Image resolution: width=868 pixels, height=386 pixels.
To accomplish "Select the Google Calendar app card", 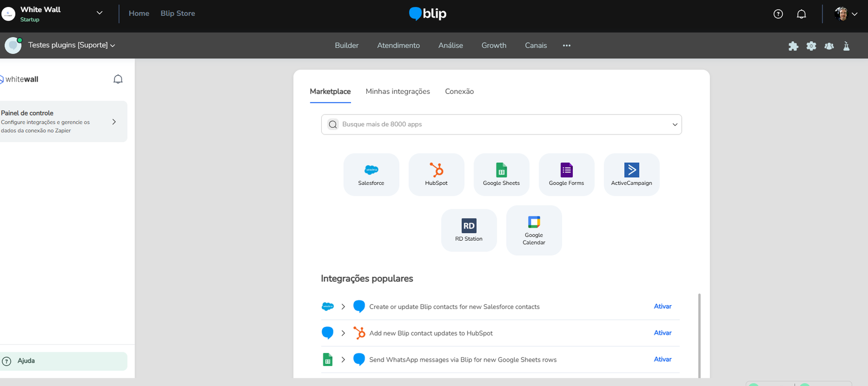I will [534, 230].
